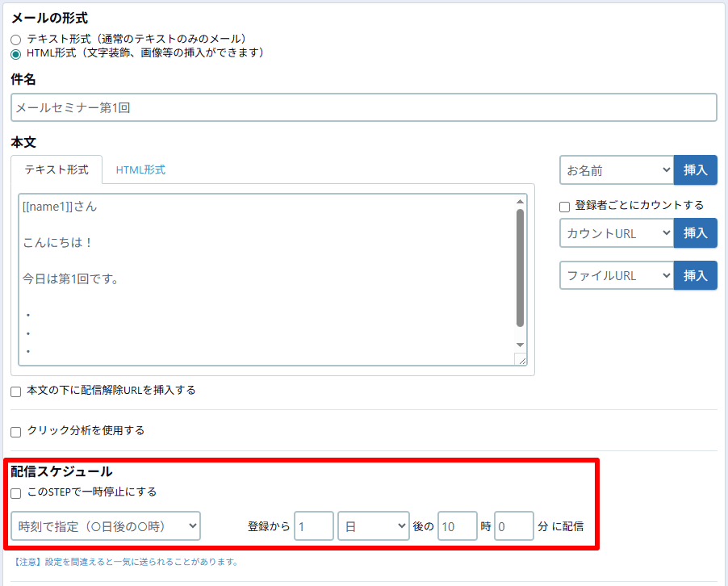
Task: Open the 時刻で指定 schedule type dropdown
Action: tap(106, 526)
